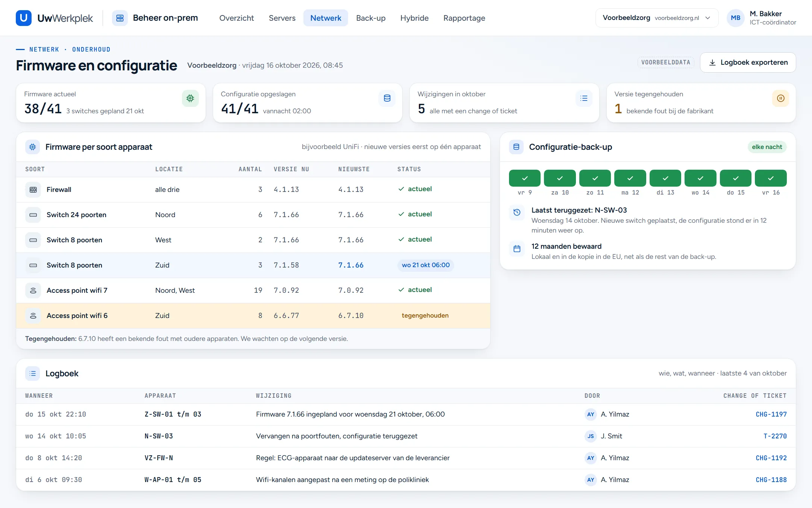The image size is (812, 508).
Task: Select the Netwerk tab
Action: (326, 18)
